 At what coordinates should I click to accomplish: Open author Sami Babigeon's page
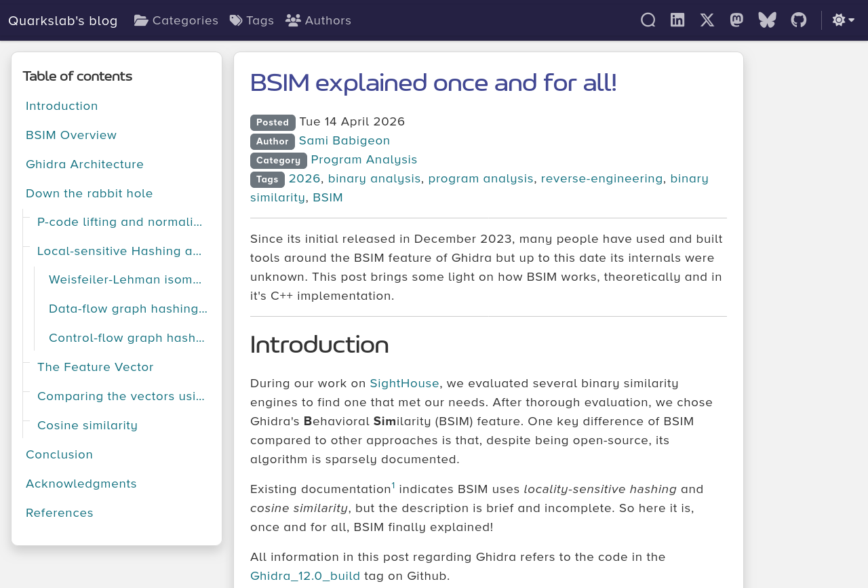[x=344, y=140]
